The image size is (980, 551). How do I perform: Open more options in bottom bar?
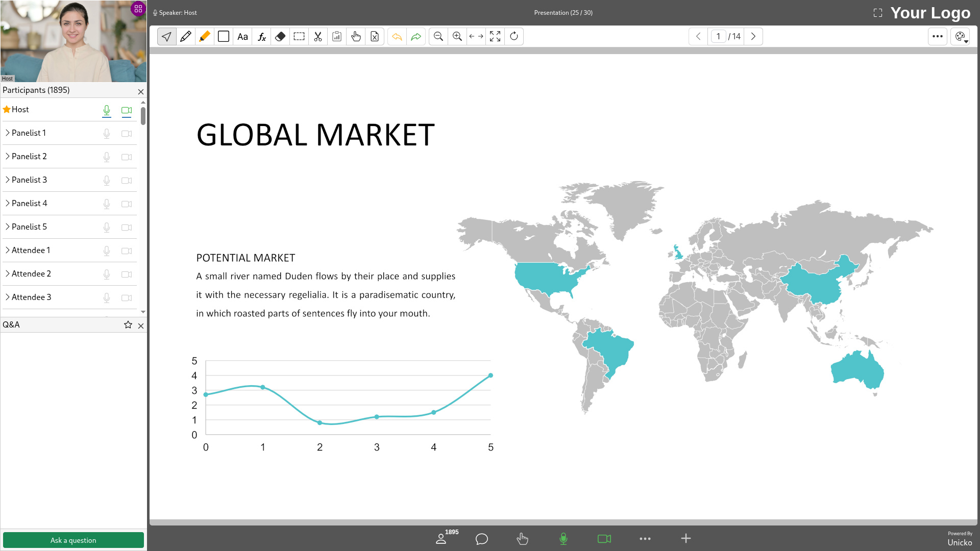click(x=645, y=539)
